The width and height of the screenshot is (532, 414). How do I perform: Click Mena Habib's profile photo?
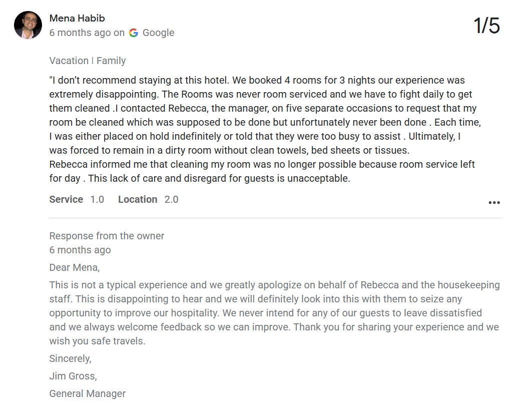pyautogui.click(x=28, y=25)
